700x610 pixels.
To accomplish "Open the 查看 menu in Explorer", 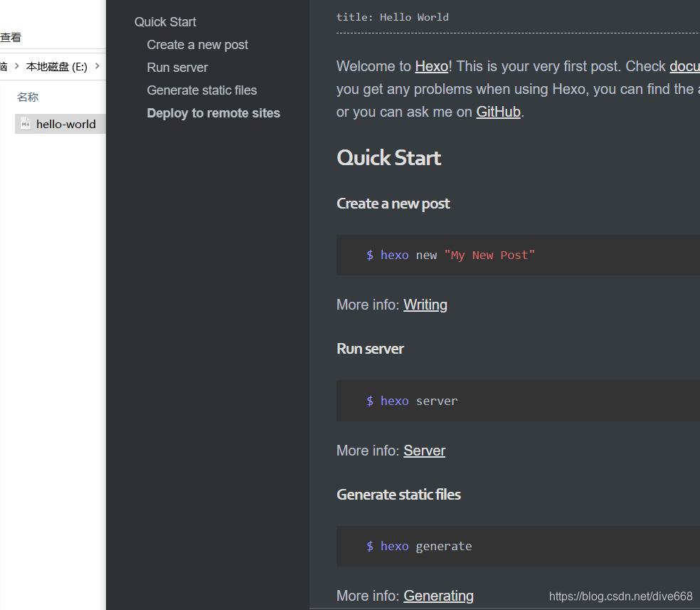I will click(x=11, y=38).
